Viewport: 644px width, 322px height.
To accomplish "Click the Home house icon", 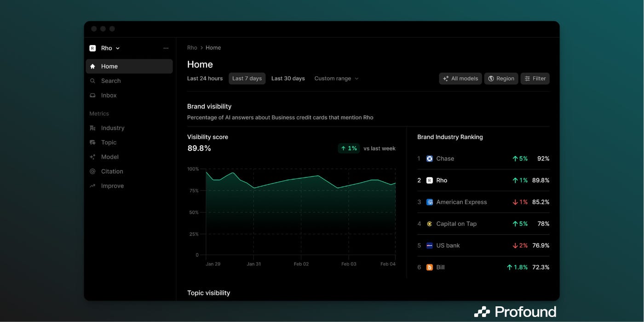I will click(x=92, y=66).
